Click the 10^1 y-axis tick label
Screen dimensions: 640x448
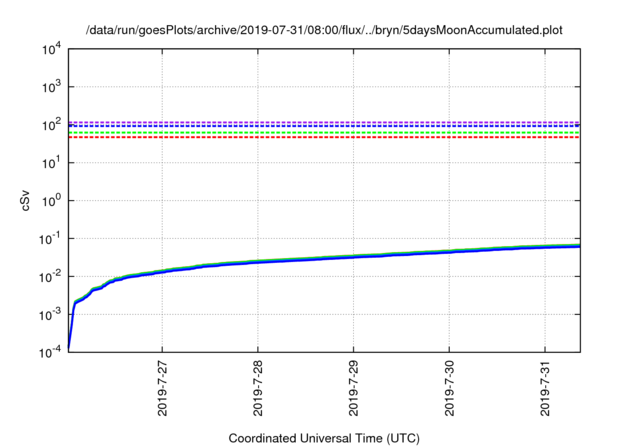pos(51,163)
